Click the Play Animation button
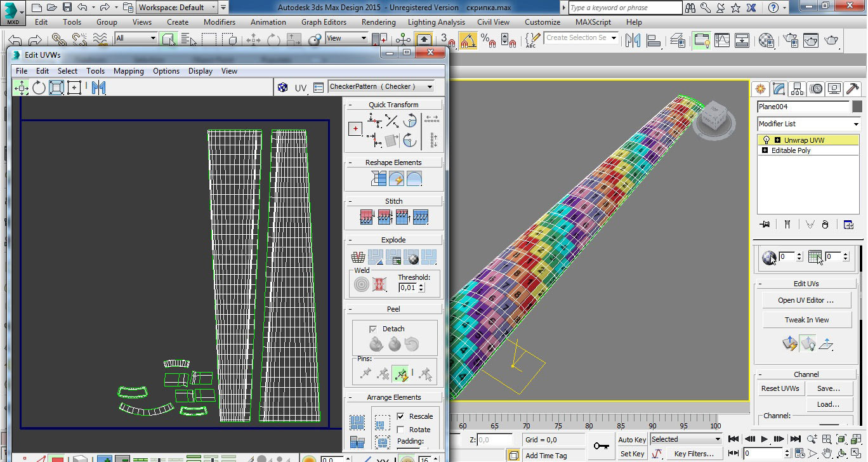The image size is (868, 462). click(765, 439)
